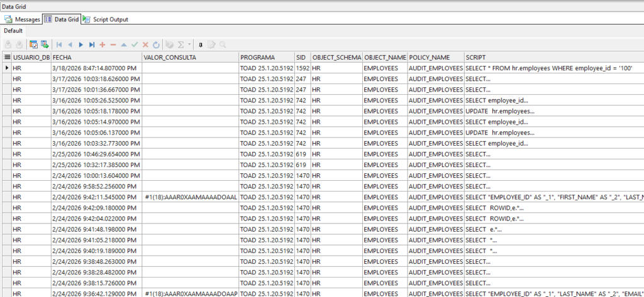Post edit with green checkmark icon
Image resolution: width=644 pixels, height=297 pixels.
(135, 45)
